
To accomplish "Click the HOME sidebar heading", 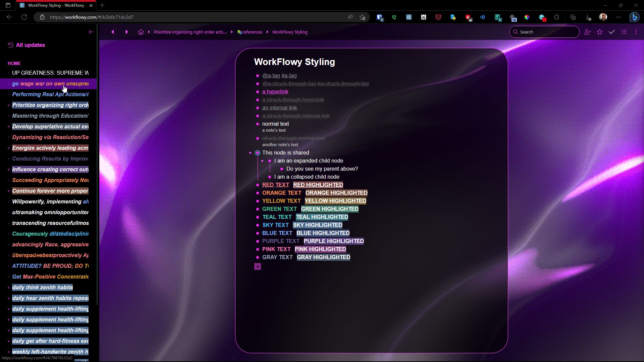I will click(x=14, y=63).
